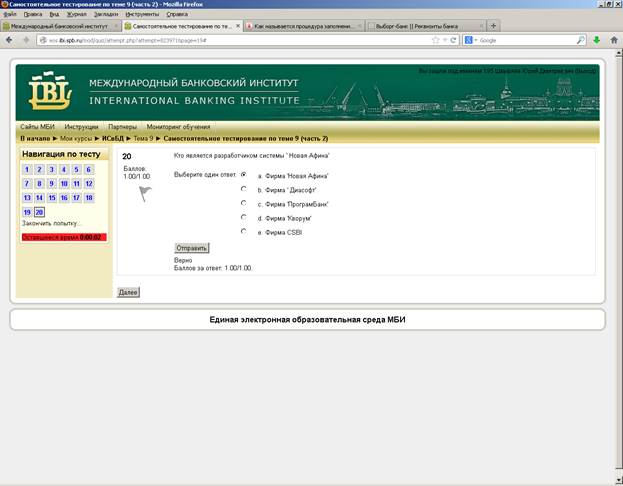Click Тема 9 breadcrumb link
The height and width of the screenshot is (486, 623).
(x=143, y=138)
